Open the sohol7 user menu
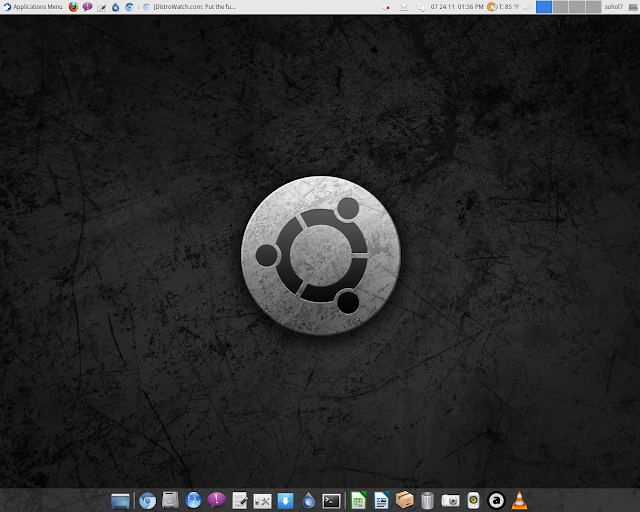The image size is (640, 512). click(613, 7)
